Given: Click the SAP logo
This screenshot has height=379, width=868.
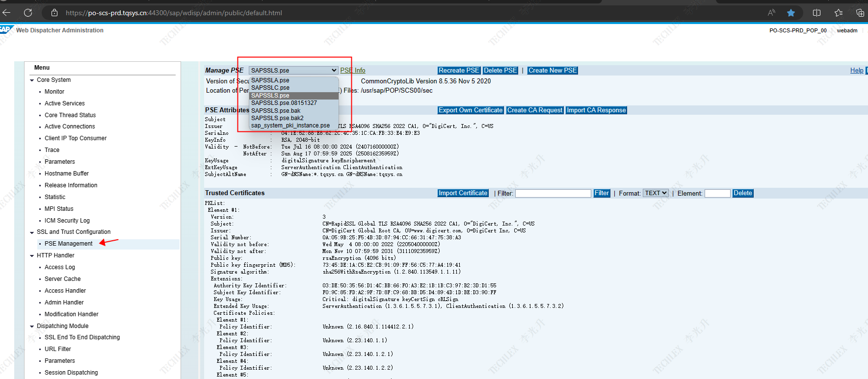Looking at the screenshot, I should point(6,29).
